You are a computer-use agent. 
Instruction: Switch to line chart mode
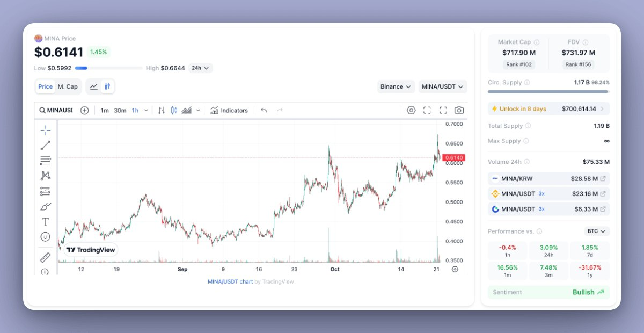[x=94, y=86]
